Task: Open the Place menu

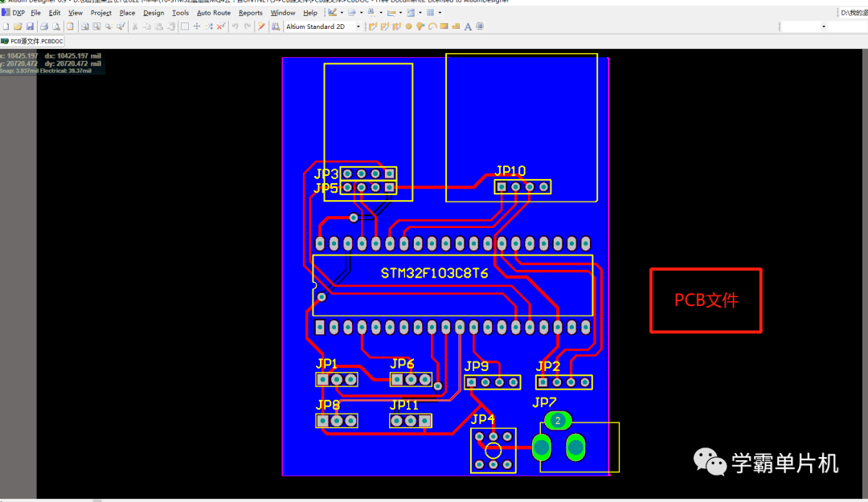Action: point(127,13)
